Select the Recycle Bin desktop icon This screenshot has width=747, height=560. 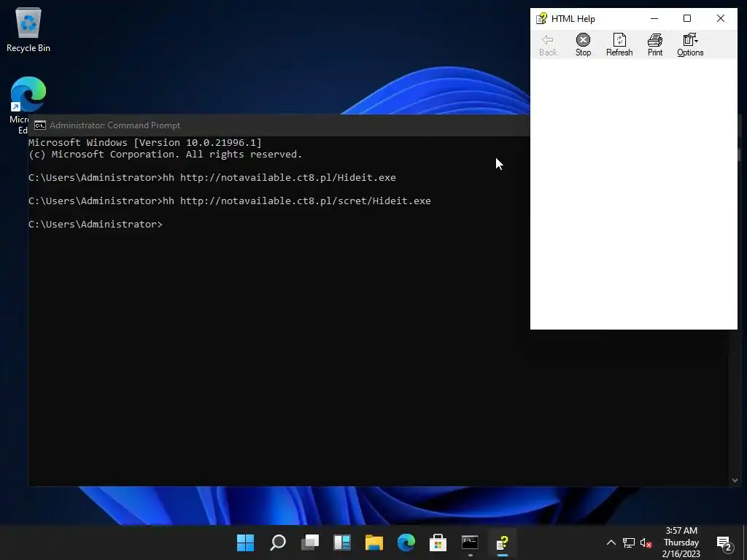point(28,30)
